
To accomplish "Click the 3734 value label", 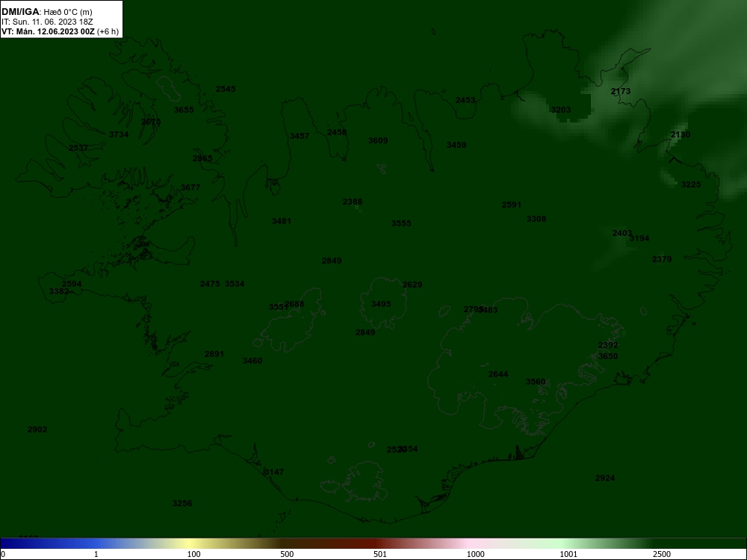I will point(119,134).
